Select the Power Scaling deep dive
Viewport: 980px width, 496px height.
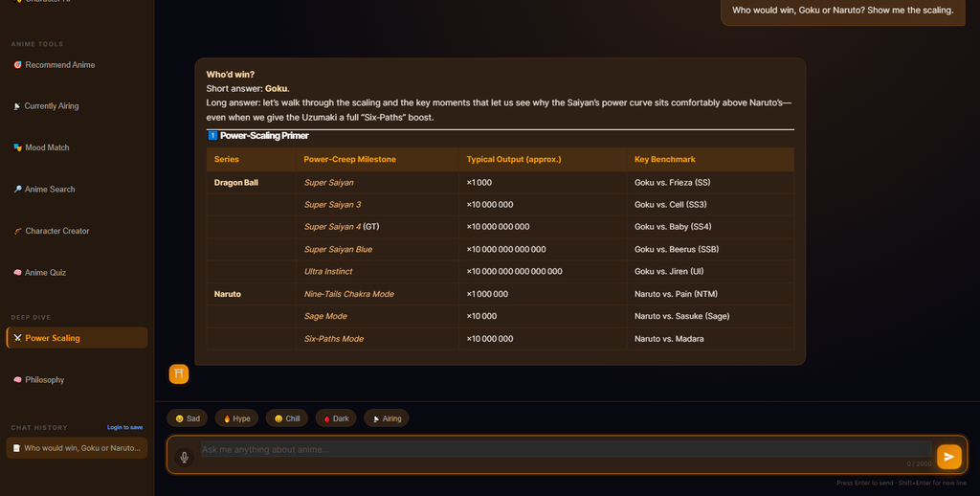[77, 338]
